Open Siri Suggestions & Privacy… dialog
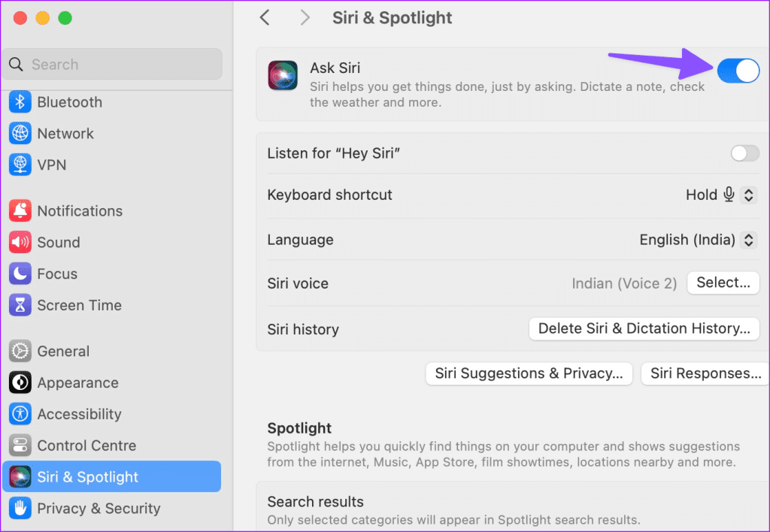Screen dimensions: 770x532 click(529, 373)
